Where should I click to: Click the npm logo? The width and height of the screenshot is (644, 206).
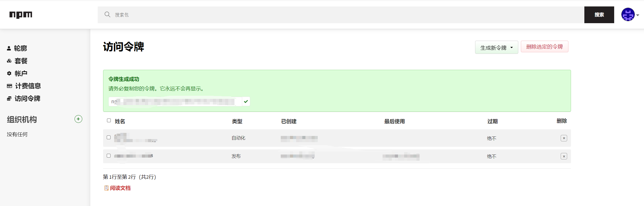point(21,15)
